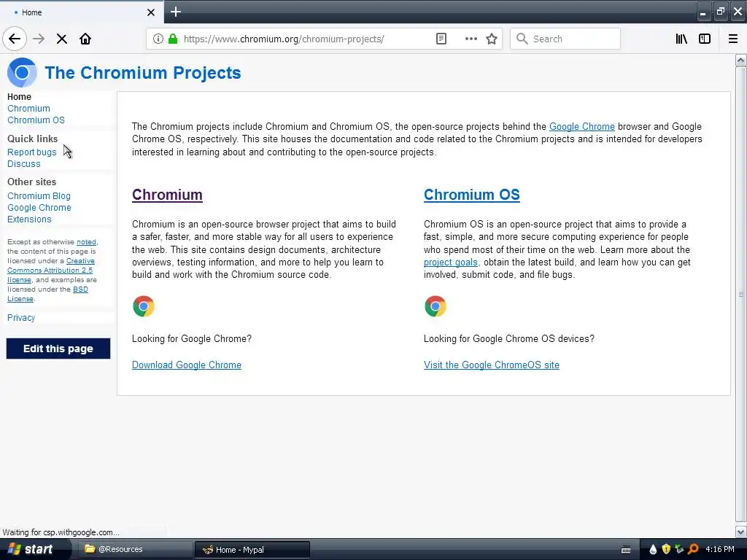Click the Quick links heading
Screen dimensions: 747x560
pyautogui.click(x=32, y=139)
